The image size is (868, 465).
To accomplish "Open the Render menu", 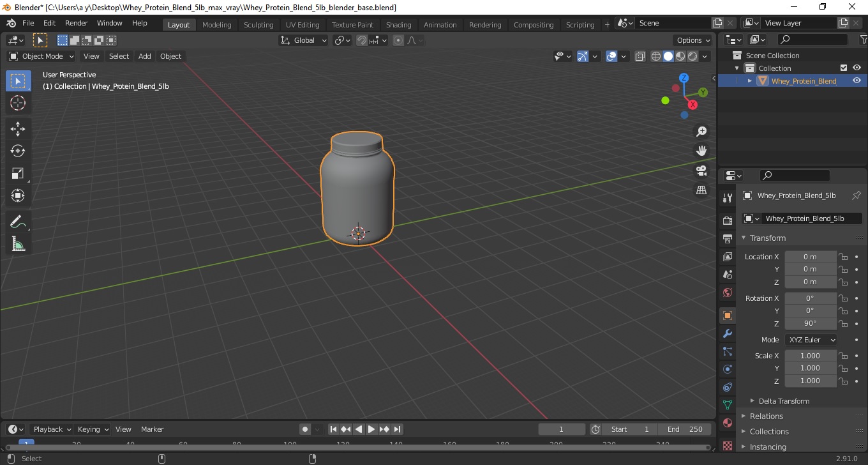I will (x=77, y=23).
